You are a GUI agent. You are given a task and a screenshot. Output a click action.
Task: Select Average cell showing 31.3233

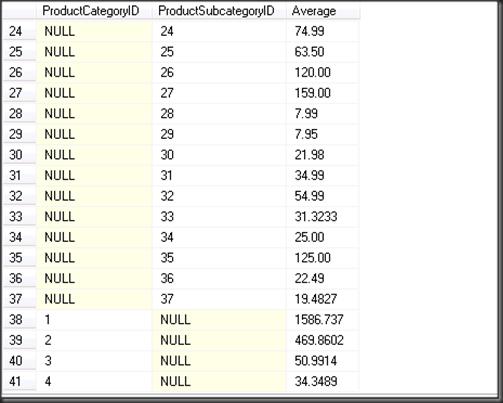point(322,217)
